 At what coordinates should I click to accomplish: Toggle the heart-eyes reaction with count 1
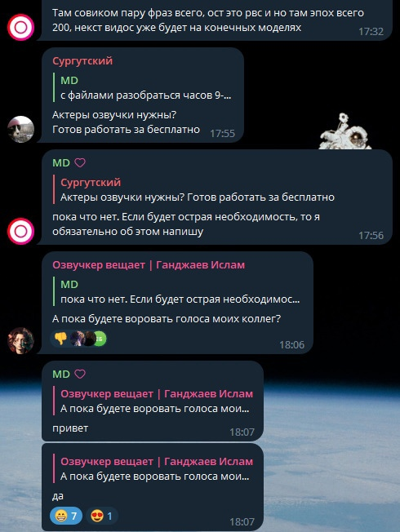[x=101, y=516]
